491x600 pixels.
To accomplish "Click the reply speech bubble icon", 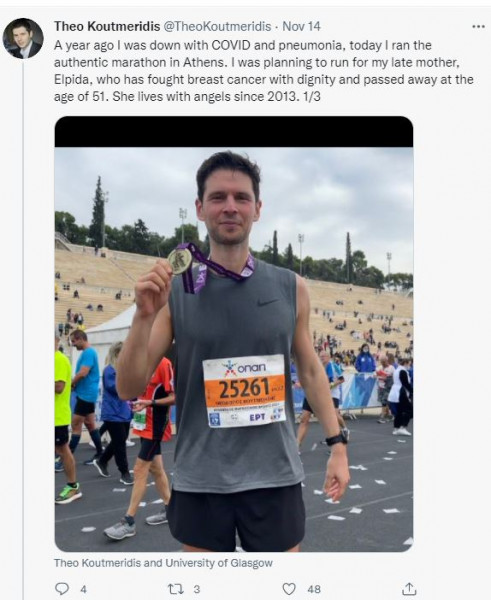I will pos(62,589).
